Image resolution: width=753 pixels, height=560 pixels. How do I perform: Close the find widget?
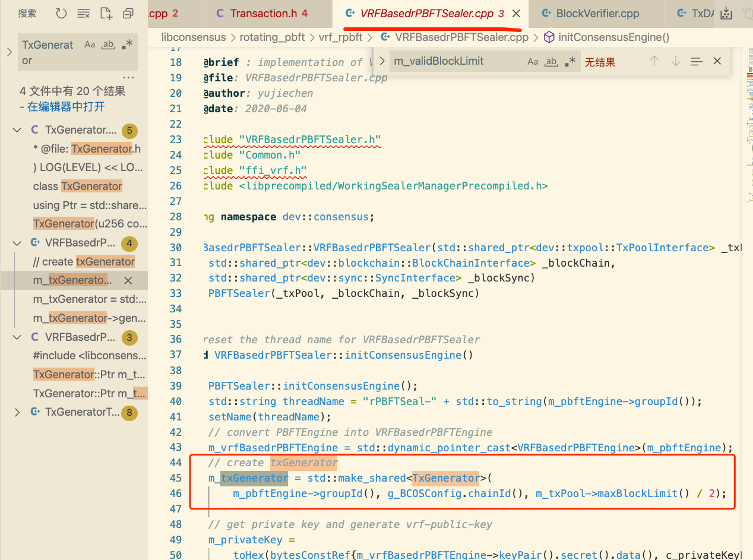tap(717, 61)
